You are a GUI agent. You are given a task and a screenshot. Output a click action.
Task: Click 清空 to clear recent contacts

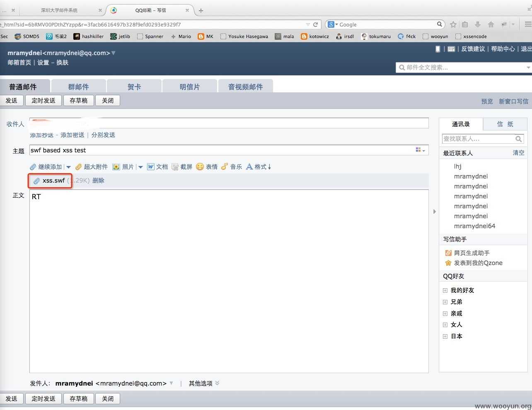[x=518, y=153]
